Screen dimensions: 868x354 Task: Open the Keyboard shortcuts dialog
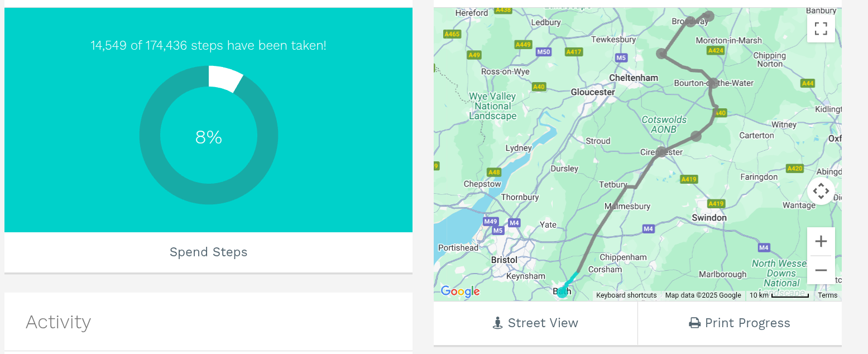(x=626, y=295)
